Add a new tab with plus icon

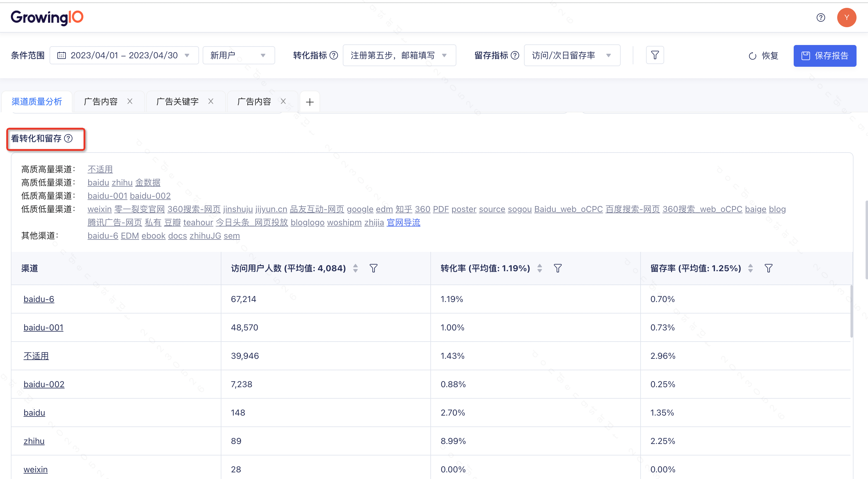coord(310,102)
